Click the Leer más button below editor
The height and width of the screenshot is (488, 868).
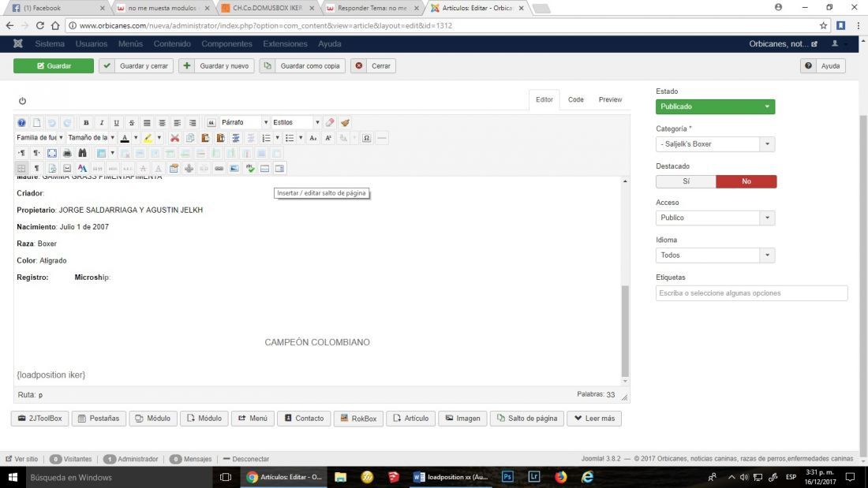pyautogui.click(x=594, y=419)
